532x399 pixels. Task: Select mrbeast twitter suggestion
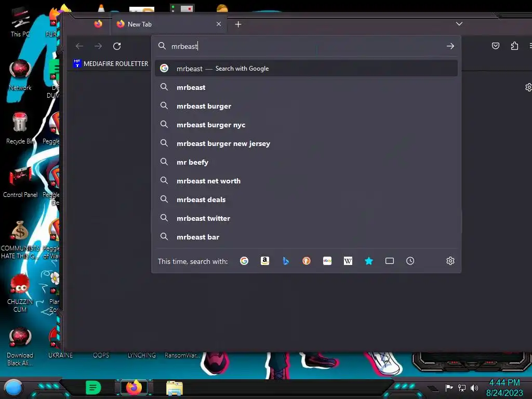pyautogui.click(x=306, y=218)
